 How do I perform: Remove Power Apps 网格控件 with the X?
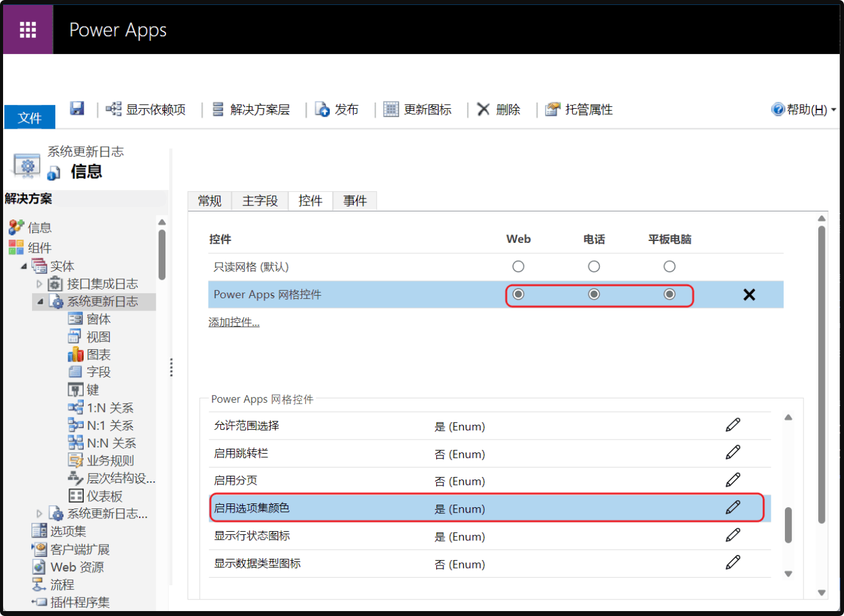[749, 295]
